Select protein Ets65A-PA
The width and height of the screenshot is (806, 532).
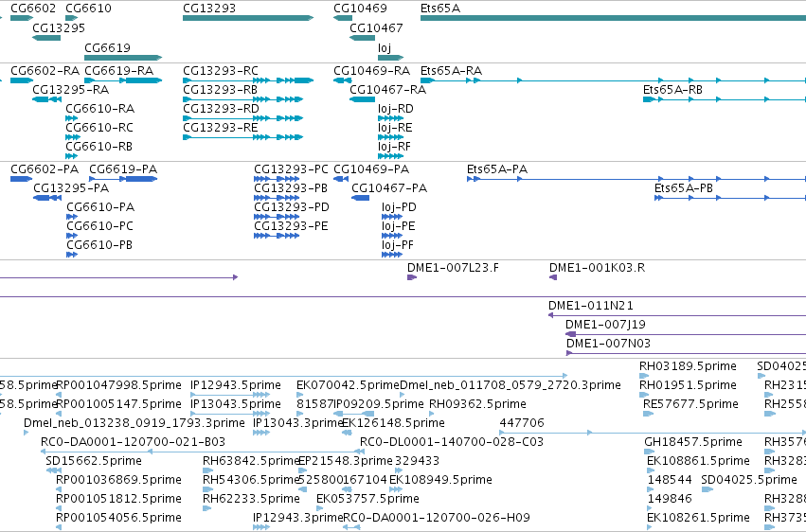tap(636, 179)
